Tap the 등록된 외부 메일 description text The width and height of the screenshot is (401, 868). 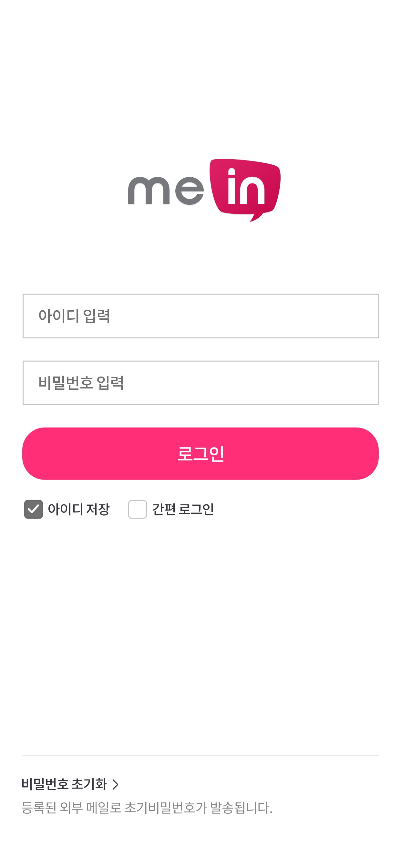click(x=147, y=808)
